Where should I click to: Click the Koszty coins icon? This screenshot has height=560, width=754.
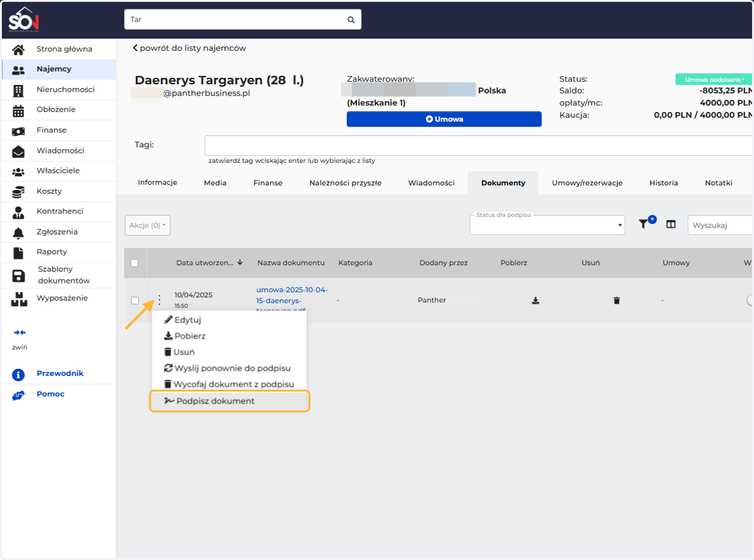coord(18,192)
